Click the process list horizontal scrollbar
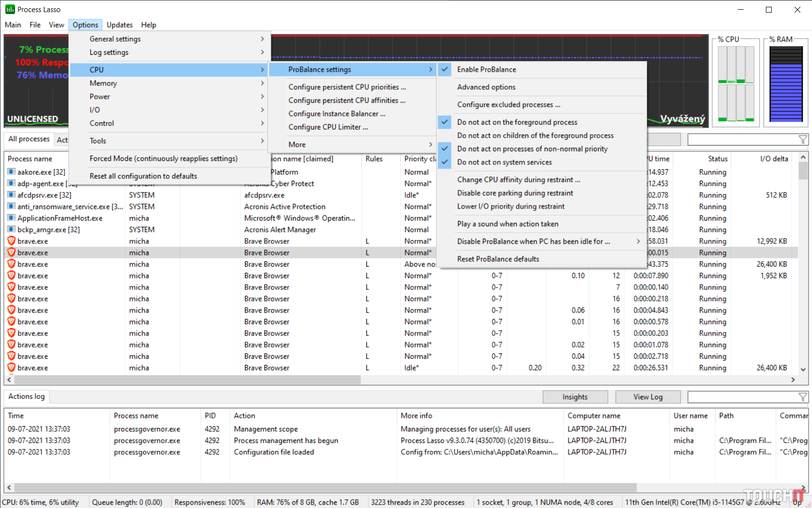This screenshot has width=812, height=508. 194,380
